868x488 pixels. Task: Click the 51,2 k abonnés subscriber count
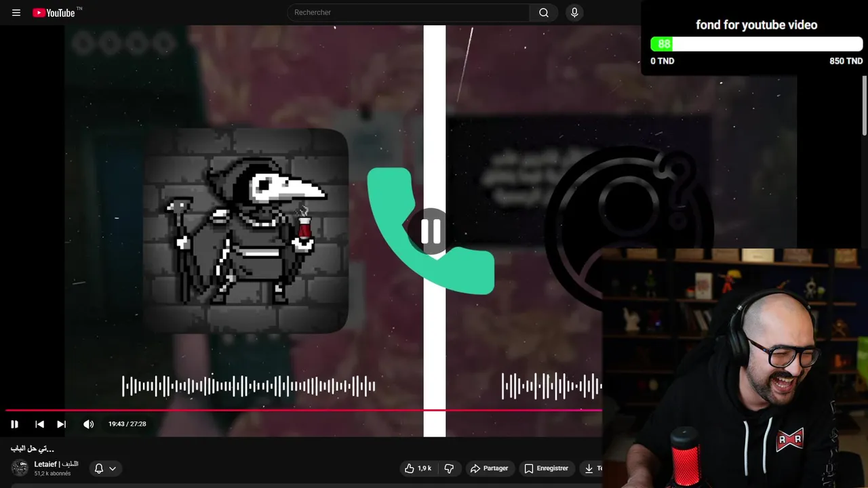pyautogui.click(x=52, y=474)
